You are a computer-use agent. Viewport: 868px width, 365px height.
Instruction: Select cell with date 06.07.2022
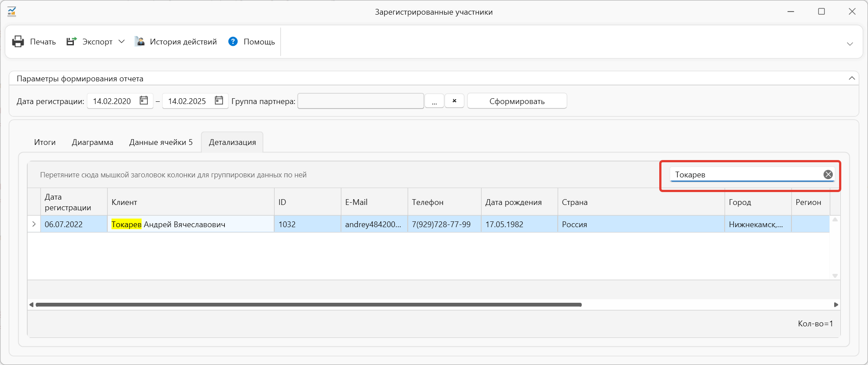click(74, 224)
